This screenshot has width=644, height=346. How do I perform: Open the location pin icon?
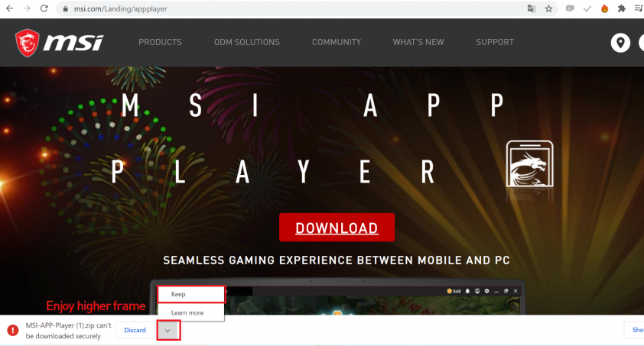point(620,43)
